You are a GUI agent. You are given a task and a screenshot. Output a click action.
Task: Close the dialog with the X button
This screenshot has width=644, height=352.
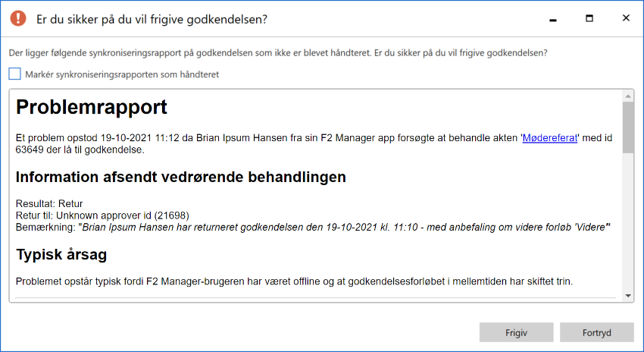[626, 18]
